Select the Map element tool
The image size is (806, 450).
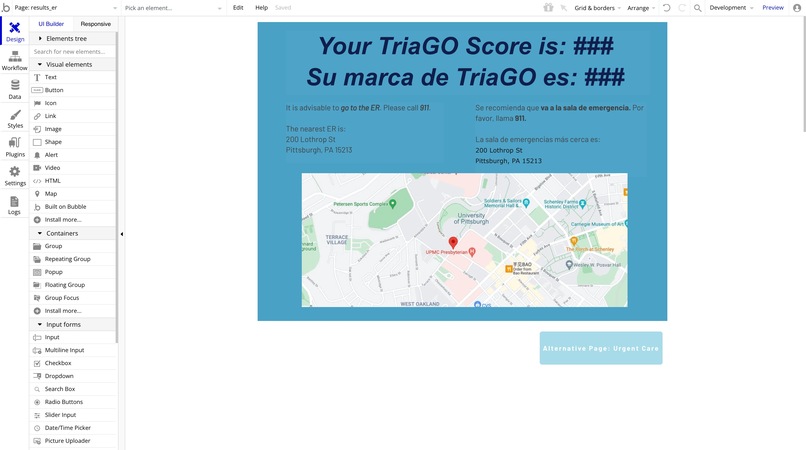73,194
